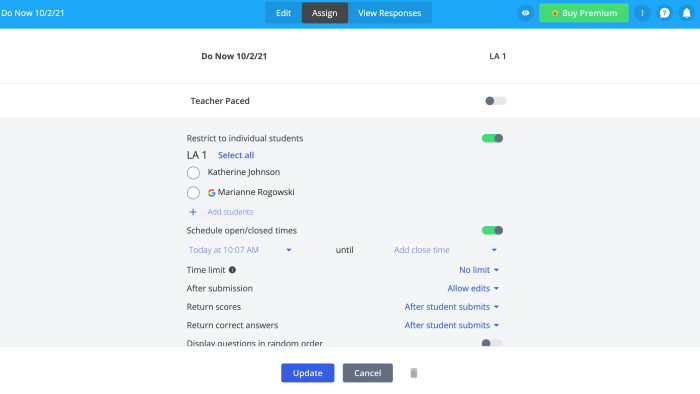The image size is (700, 394).
Task: Open the Return scores dropdown
Action: coord(452,307)
